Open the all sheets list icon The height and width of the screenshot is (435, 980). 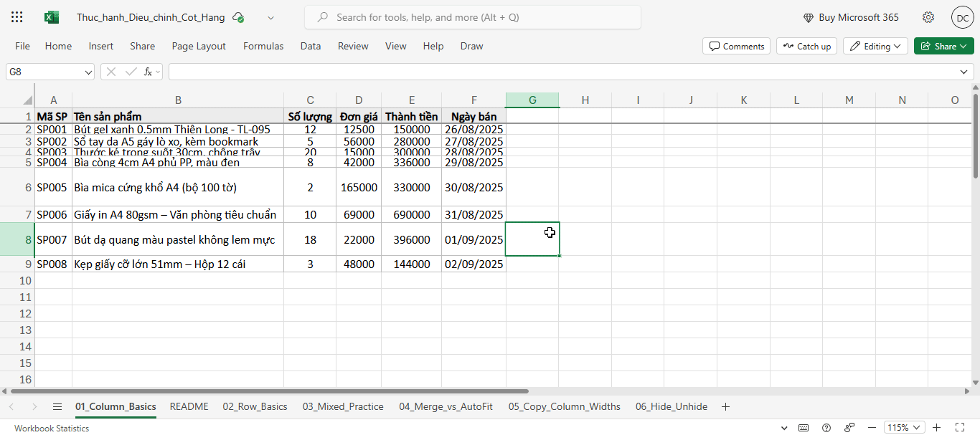tap(57, 406)
